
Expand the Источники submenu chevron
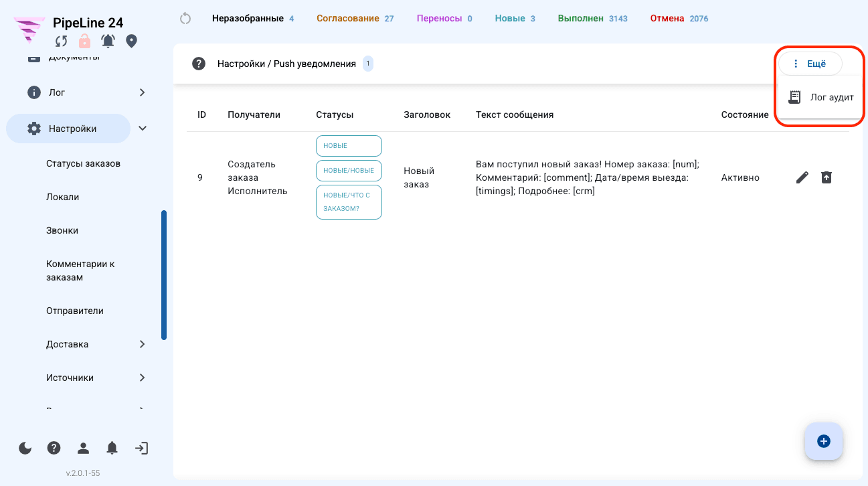[142, 378]
